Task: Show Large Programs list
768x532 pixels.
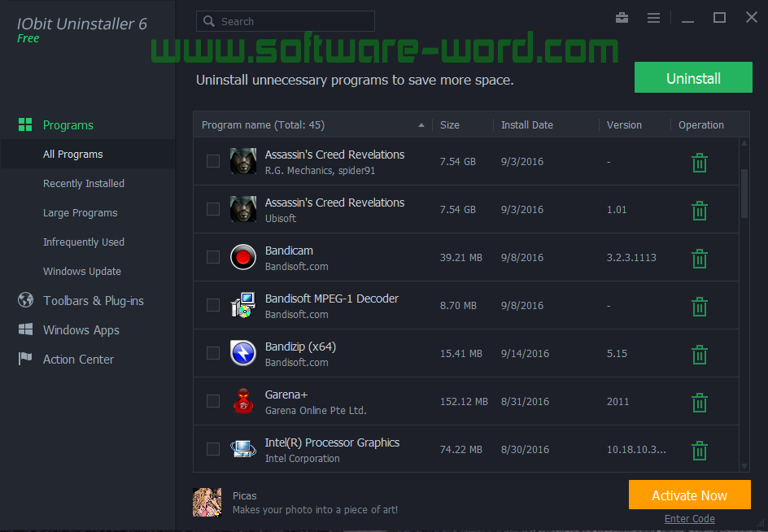Action: [81, 213]
